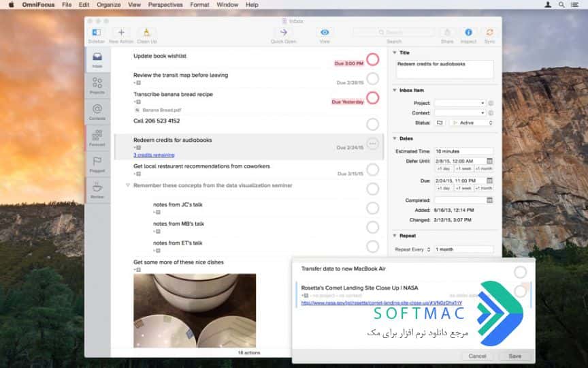
Task: Open the Projects perspective
Action: (x=97, y=86)
